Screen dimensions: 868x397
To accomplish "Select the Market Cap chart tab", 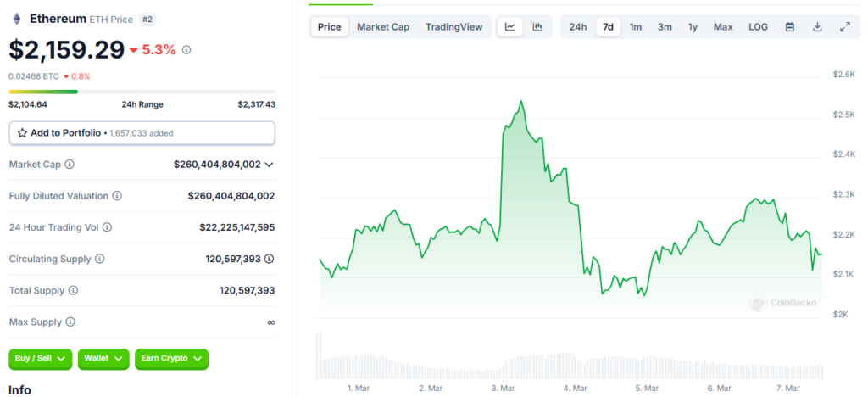I will [383, 26].
